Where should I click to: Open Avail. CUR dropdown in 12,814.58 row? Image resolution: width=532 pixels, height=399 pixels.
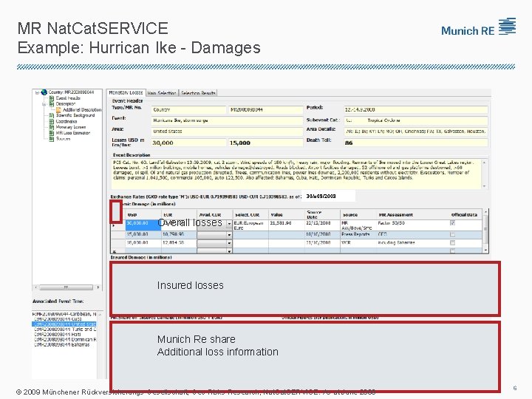[x=229, y=243]
